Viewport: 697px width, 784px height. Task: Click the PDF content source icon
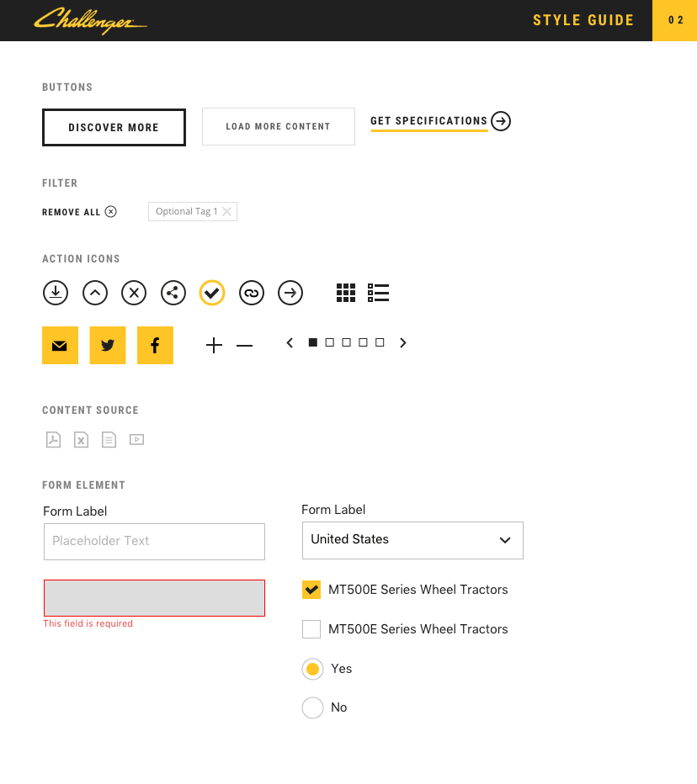(54, 439)
